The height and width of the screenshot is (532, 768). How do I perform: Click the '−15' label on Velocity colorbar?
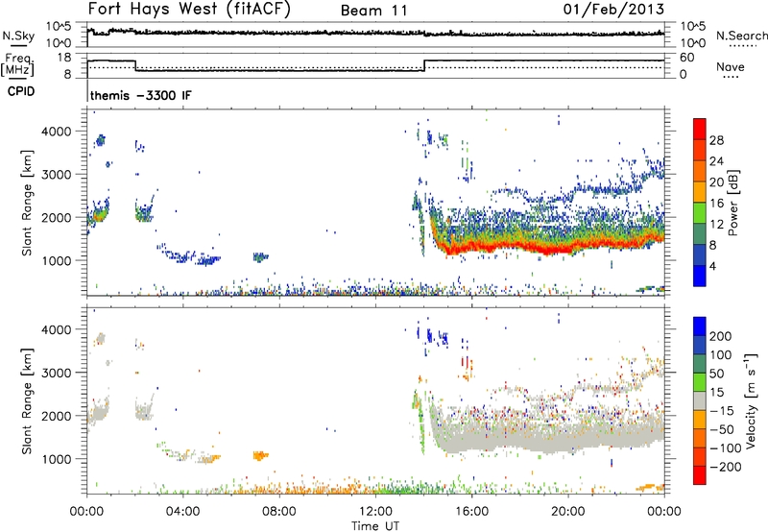tap(724, 411)
